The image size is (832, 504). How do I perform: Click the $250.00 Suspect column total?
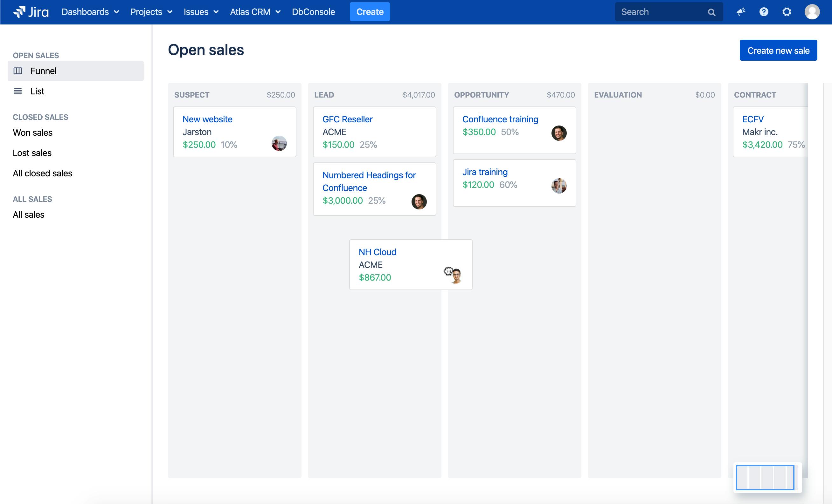(281, 95)
